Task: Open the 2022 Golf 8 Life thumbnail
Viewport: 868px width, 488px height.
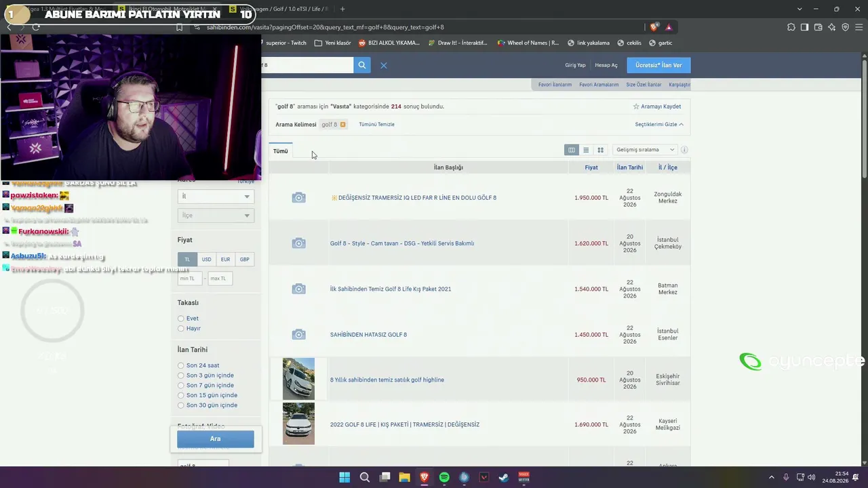Action: coord(298,424)
